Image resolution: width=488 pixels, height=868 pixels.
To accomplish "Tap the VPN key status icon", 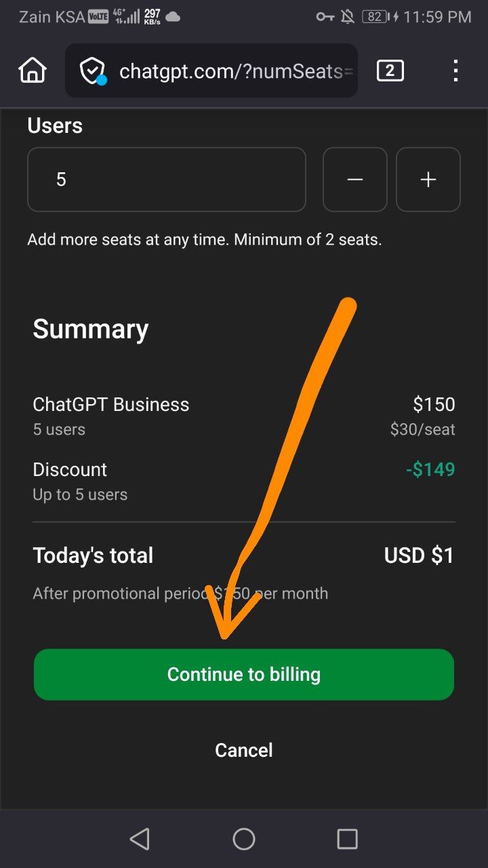I will coord(325,17).
